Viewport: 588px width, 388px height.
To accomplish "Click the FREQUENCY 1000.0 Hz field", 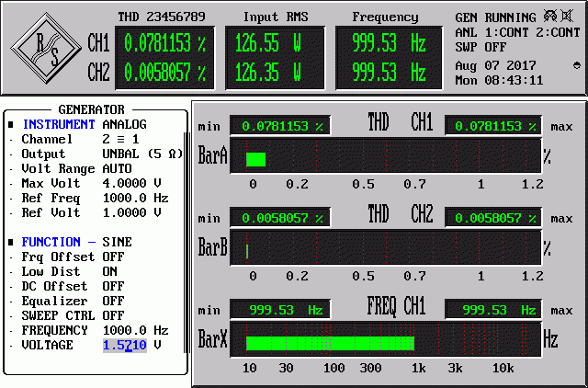I will coord(135,330).
